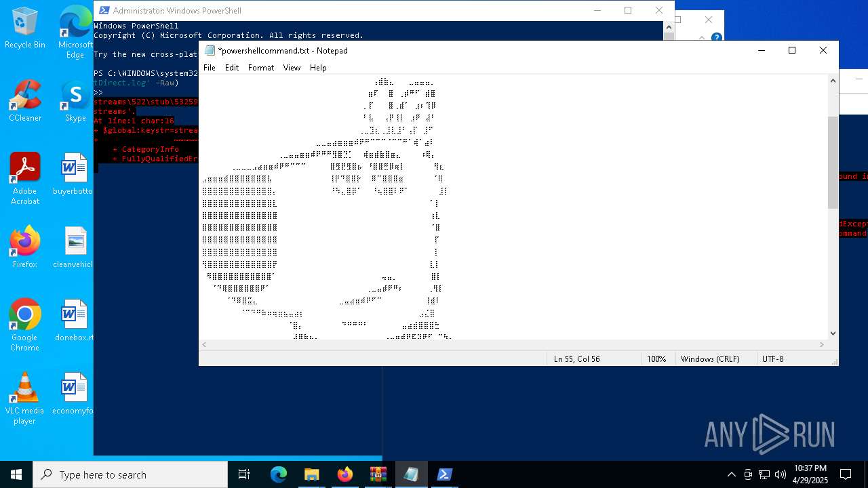Click Notepad horizontal scroll right arrow
This screenshot has height=488, width=868.
822,344
